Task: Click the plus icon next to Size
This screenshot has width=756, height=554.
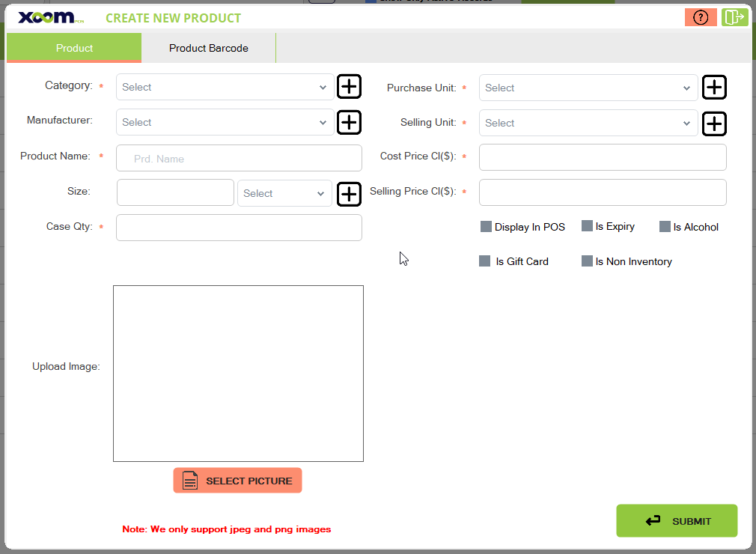Action: point(349,194)
